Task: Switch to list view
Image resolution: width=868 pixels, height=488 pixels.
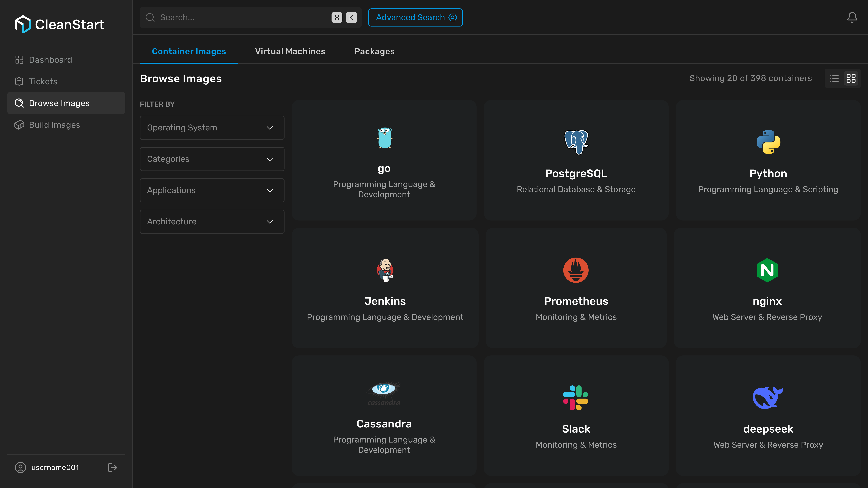Action: click(834, 78)
